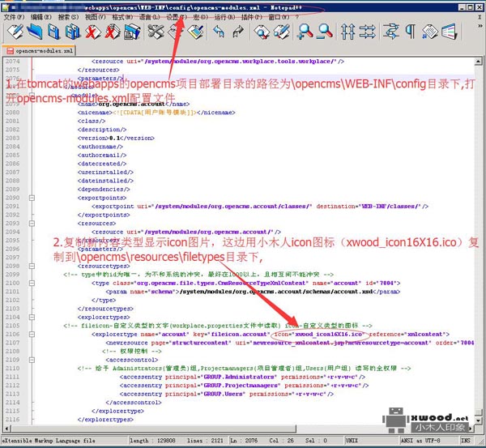Click the <dependencies/> tag text
The image size is (486, 448).
tap(104, 189)
